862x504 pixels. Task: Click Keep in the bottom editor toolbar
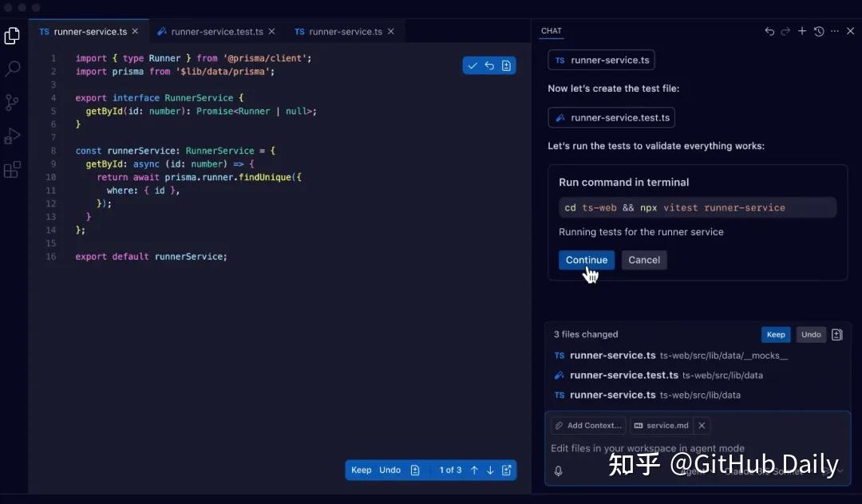(362, 470)
